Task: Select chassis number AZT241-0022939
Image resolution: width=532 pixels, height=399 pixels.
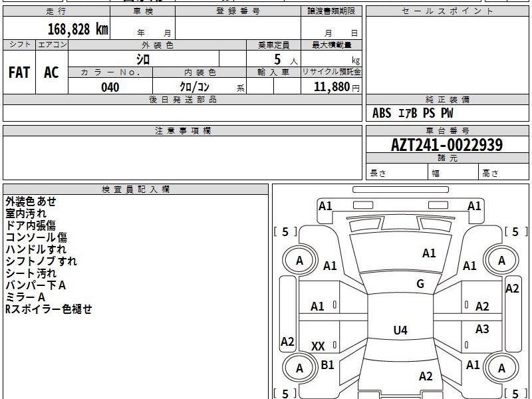Action: coord(447,145)
